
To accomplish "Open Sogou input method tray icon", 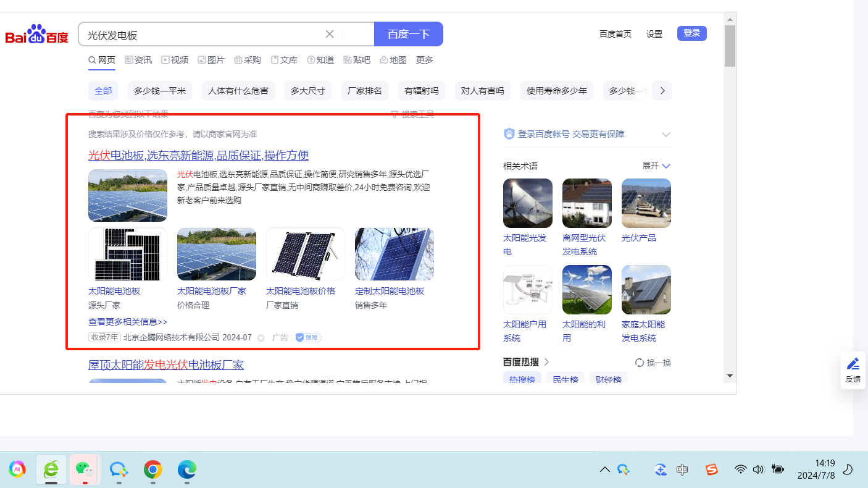I will tap(712, 469).
